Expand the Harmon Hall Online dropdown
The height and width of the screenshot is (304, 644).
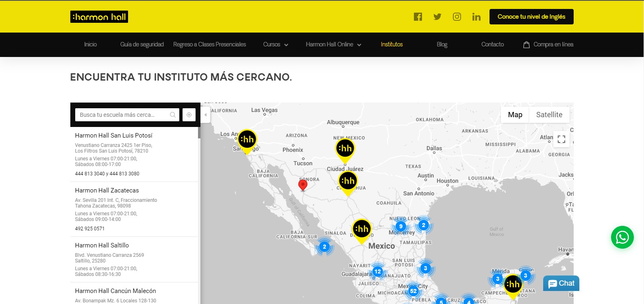tap(333, 45)
